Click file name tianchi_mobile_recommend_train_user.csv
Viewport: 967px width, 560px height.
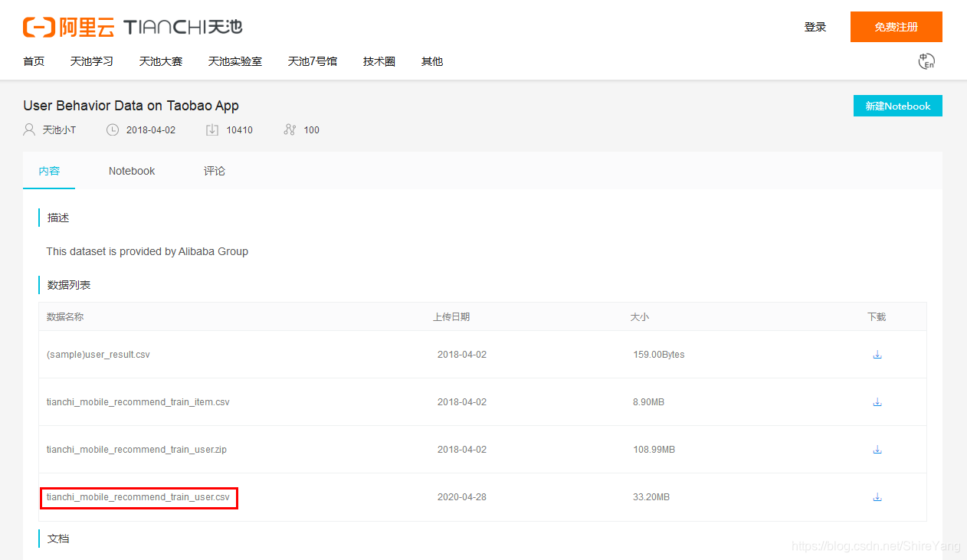click(138, 497)
